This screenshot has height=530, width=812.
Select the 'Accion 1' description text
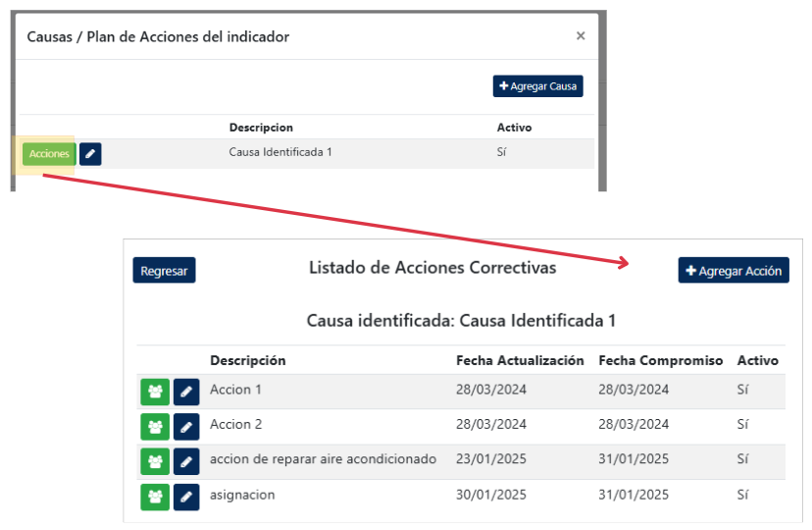(x=235, y=390)
